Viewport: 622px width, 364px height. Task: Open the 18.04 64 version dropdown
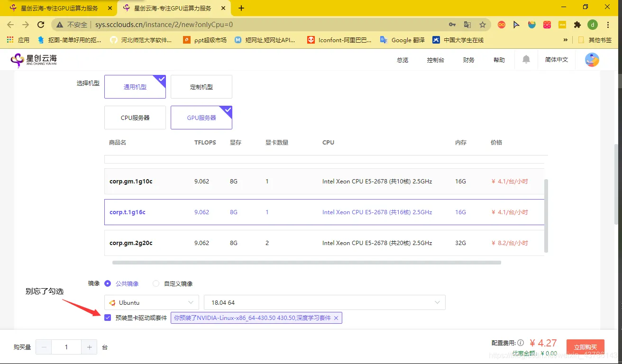pos(325,302)
